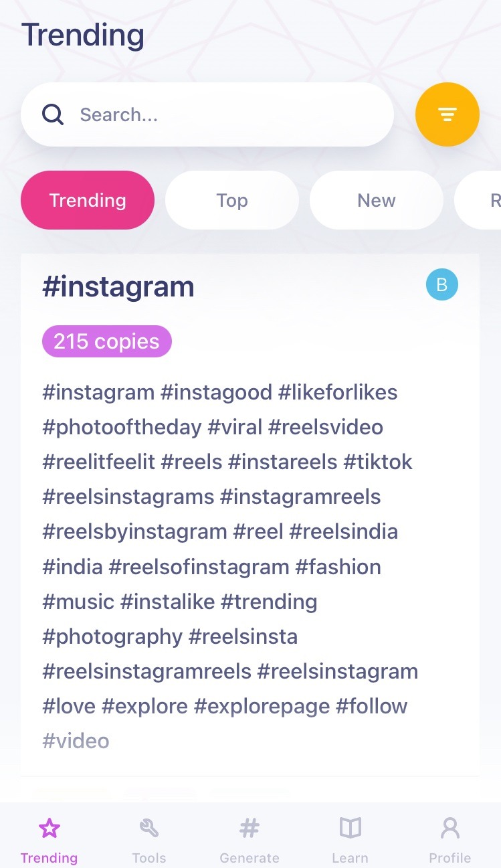Select the #love hashtag
Image resolution: width=501 pixels, height=868 pixels.
(68, 706)
